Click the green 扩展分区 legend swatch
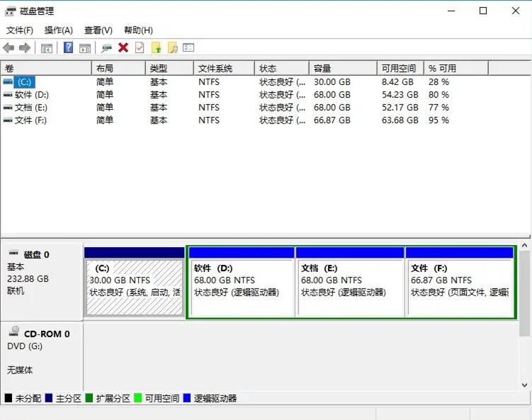Viewport: 532px width, 420px height. click(89, 398)
